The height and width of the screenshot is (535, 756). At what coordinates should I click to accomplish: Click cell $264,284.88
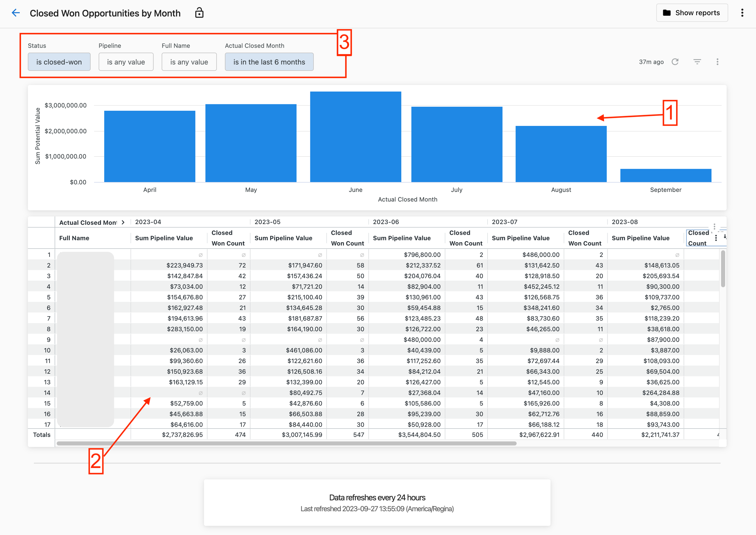pyautogui.click(x=661, y=393)
